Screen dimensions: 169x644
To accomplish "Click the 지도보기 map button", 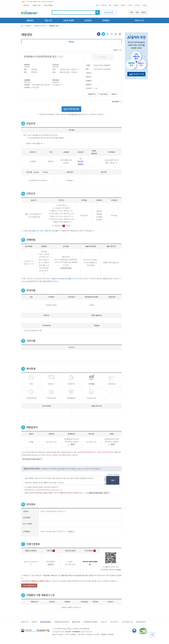I will pyautogui.click(x=71, y=531).
